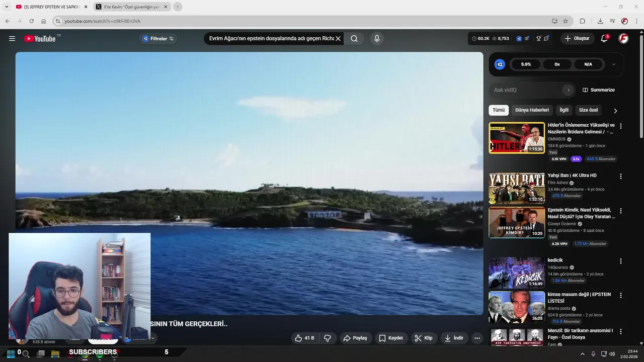Switch to the X'te Kevin browser tab

coord(132,7)
